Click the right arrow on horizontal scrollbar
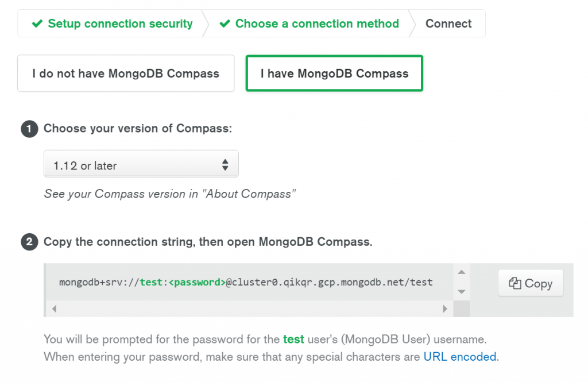Screen dimensions: 588x382 click(445, 309)
